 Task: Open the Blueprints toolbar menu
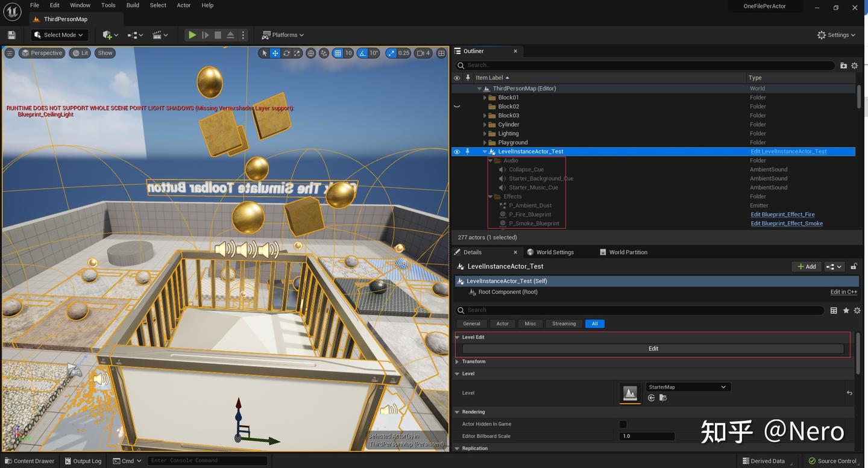tap(134, 35)
